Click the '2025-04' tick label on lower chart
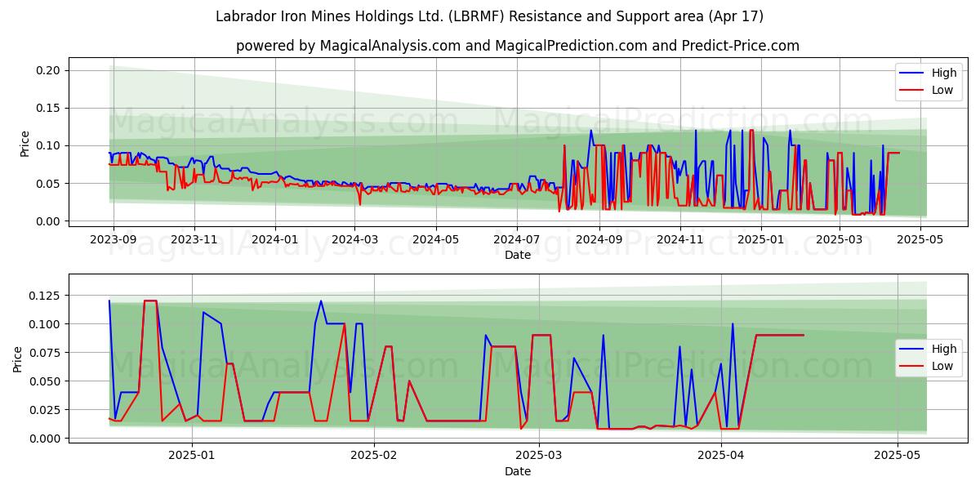 pyautogui.click(x=721, y=456)
